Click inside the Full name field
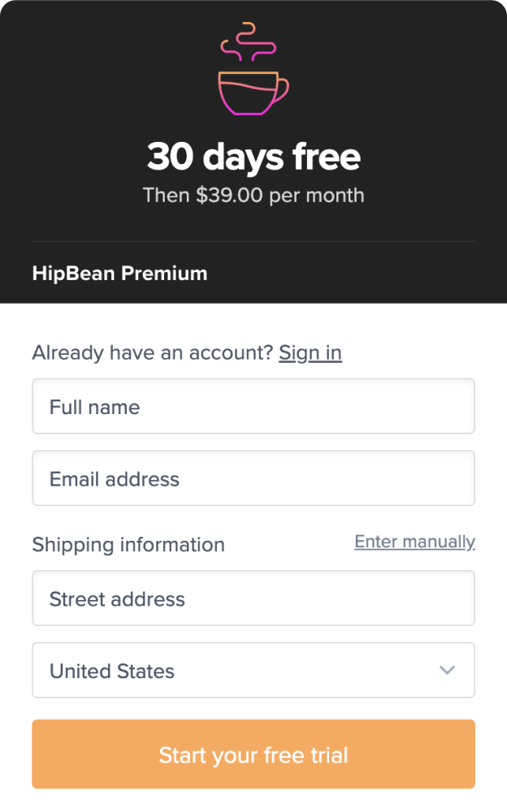This screenshot has height=812, width=507. pyautogui.click(x=253, y=406)
